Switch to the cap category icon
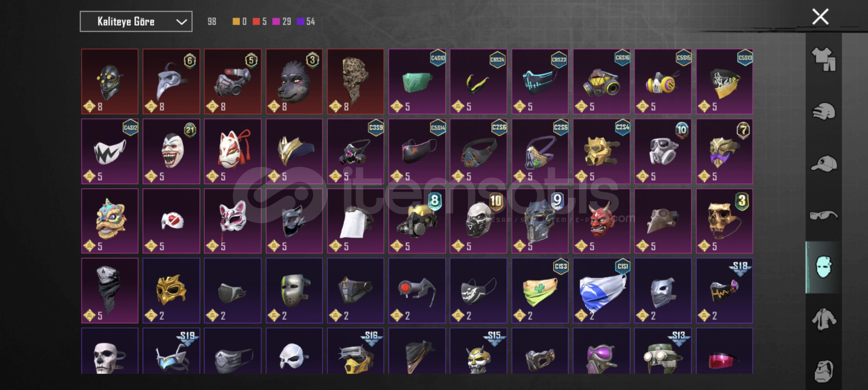This screenshot has width=868, height=390. pos(824,164)
